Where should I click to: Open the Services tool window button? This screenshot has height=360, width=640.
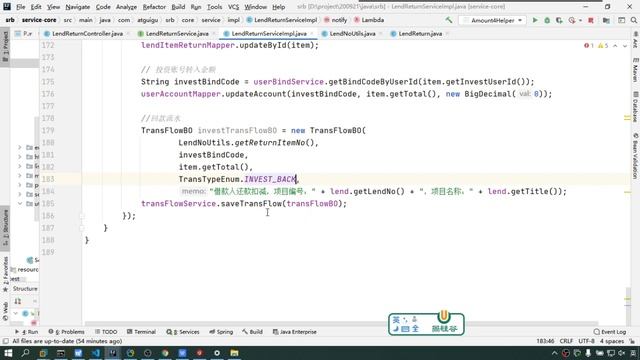tap(183, 332)
